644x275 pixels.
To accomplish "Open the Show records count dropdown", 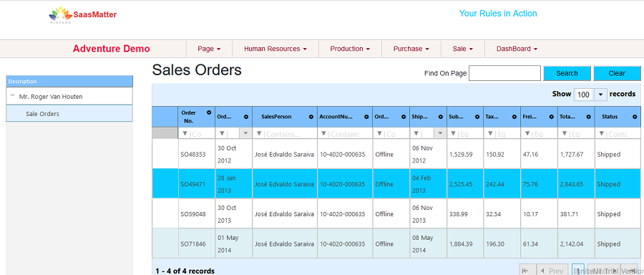I will click(600, 94).
